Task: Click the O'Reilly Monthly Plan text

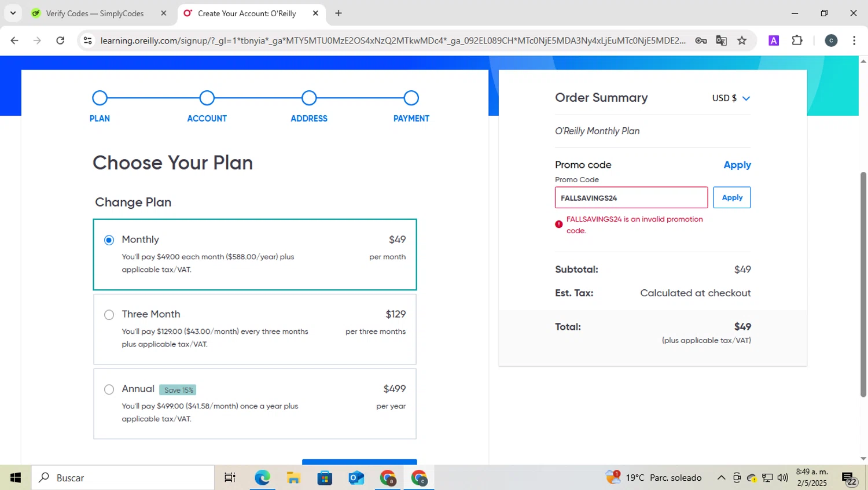Action: coord(597,131)
